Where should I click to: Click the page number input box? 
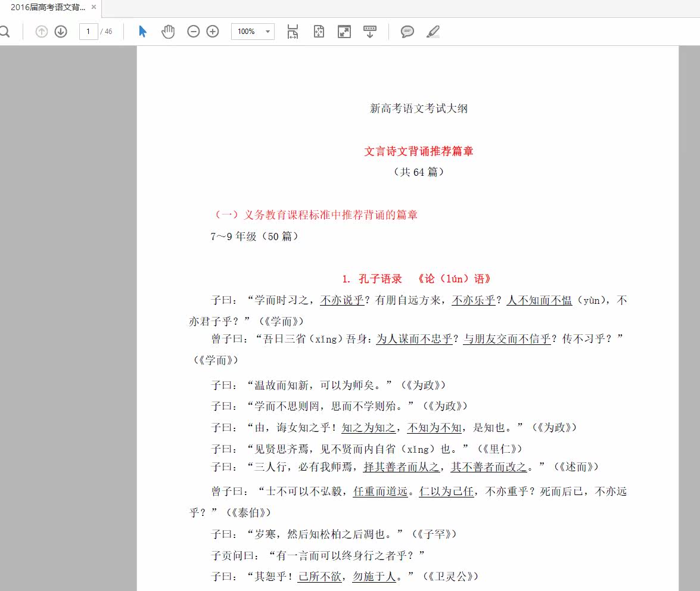click(x=89, y=32)
